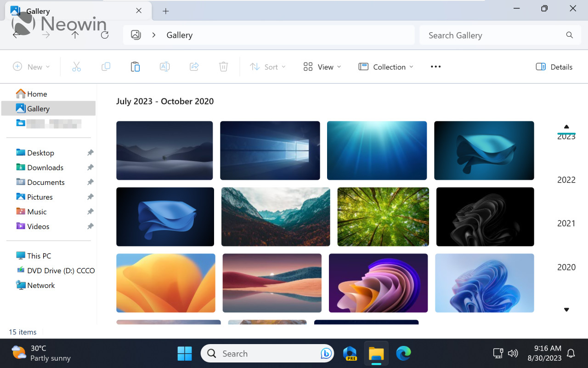Click the Share icon in the toolbar
The height and width of the screenshot is (368, 588).
point(194,66)
